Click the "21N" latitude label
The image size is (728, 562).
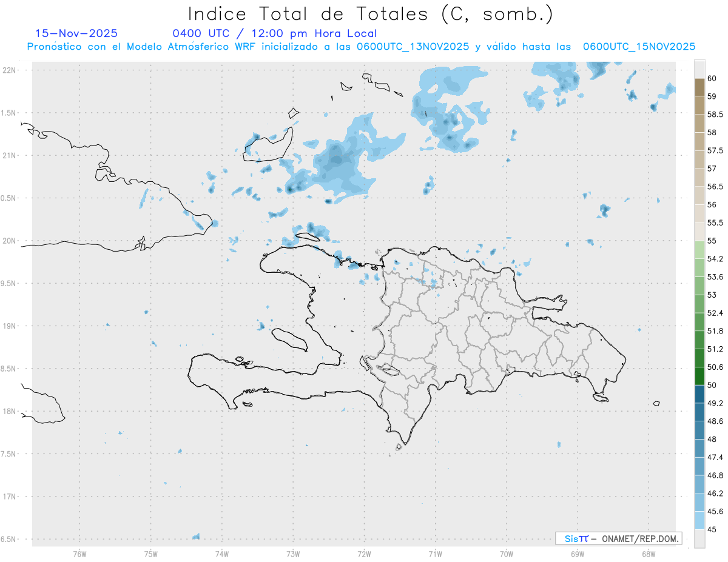tap(9, 155)
